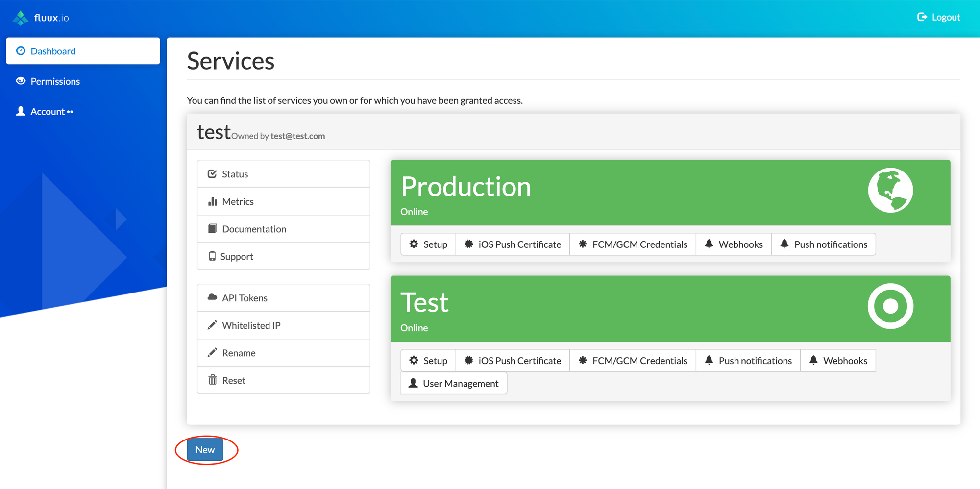Open Test FCM/GCM Credentials

point(633,360)
